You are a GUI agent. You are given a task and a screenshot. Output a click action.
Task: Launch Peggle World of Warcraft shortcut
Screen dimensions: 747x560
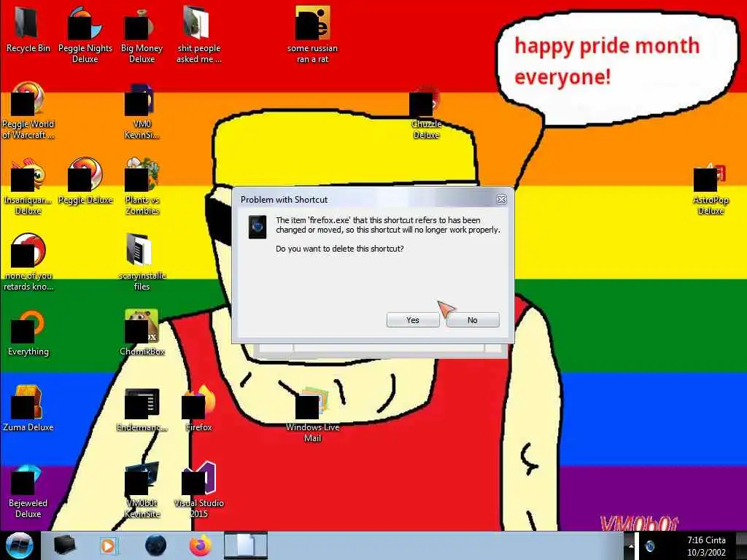(x=28, y=111)
